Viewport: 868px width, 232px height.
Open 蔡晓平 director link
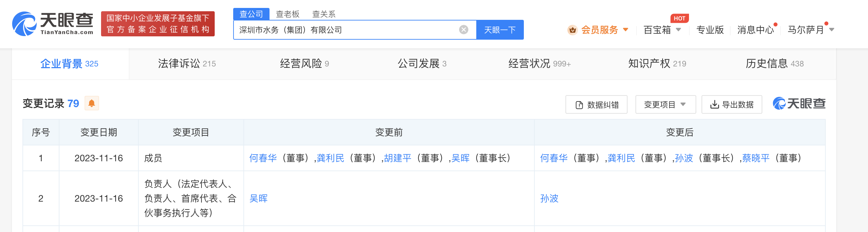756,158
